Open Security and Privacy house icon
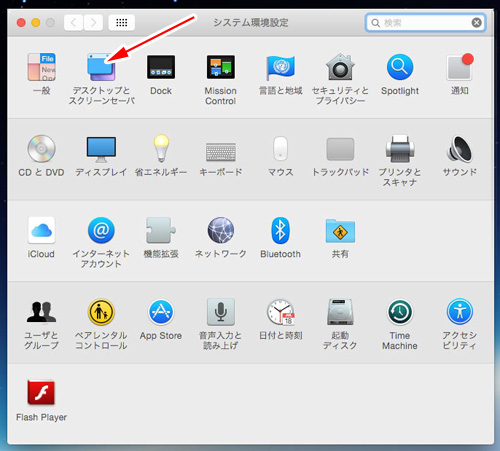Screen dimensions: 500x451 coord(340,67)
